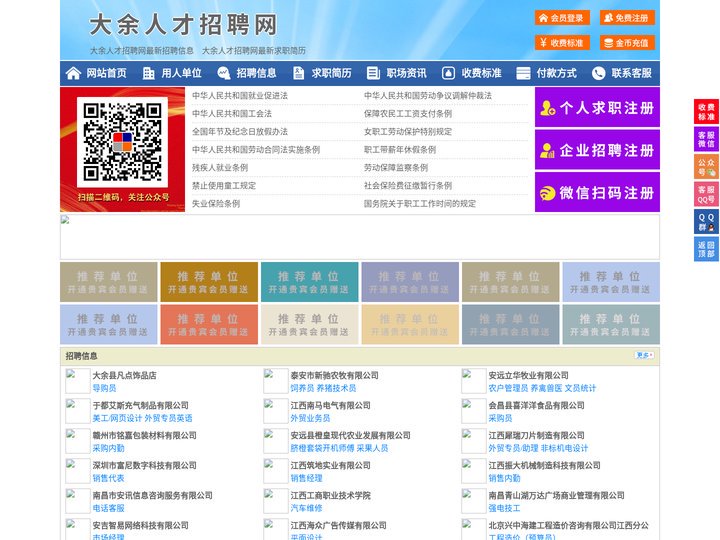This screenshot has width=720, height=540.
Task: Click the WeChat icon on 微信扫码注册
Action: [x=547, y=193]
